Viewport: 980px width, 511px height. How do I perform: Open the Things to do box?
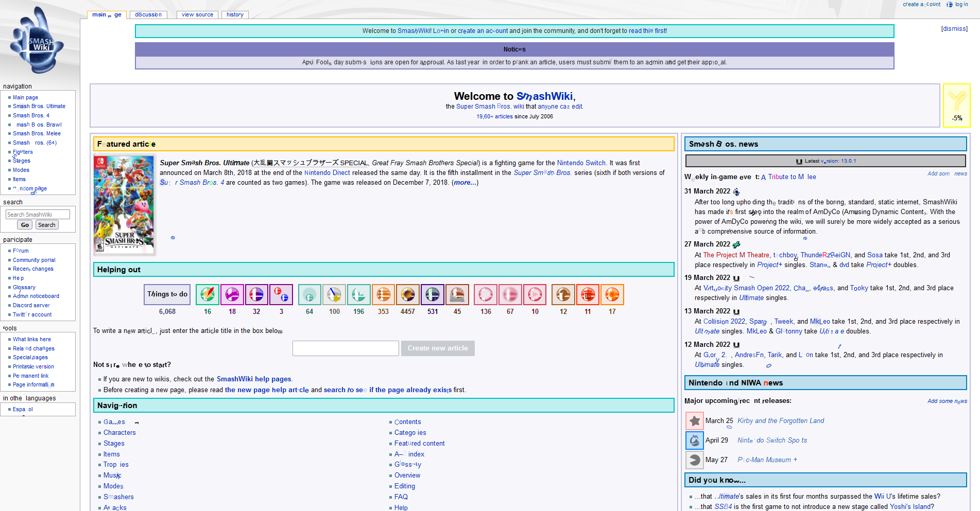[x=167, y=294]
